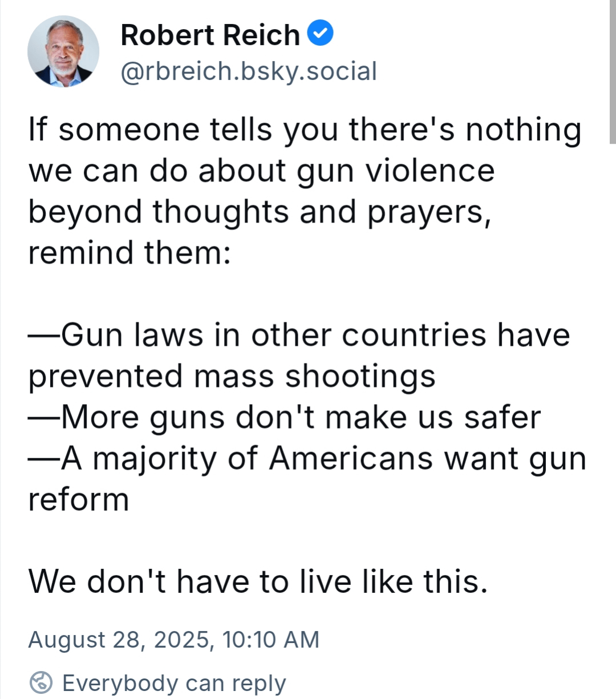Click the word 'Americans' in the post

351,458
